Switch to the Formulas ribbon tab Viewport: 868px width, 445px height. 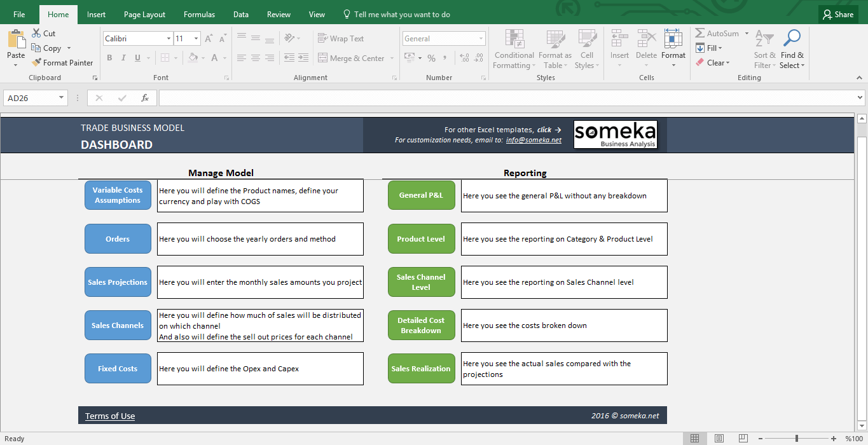pyautogui.click(x=199, y=13)
